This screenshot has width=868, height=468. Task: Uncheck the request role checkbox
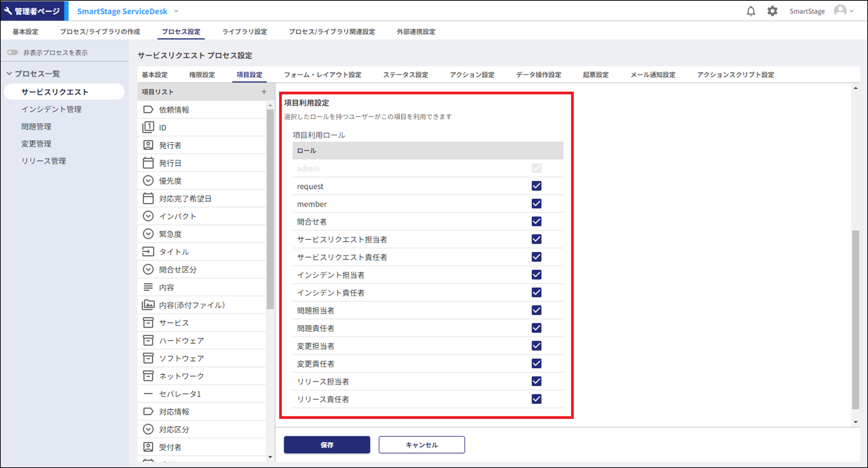click(536, 186)
